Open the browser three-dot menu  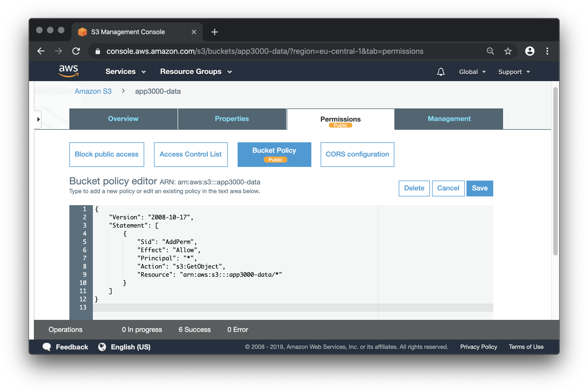547,51
